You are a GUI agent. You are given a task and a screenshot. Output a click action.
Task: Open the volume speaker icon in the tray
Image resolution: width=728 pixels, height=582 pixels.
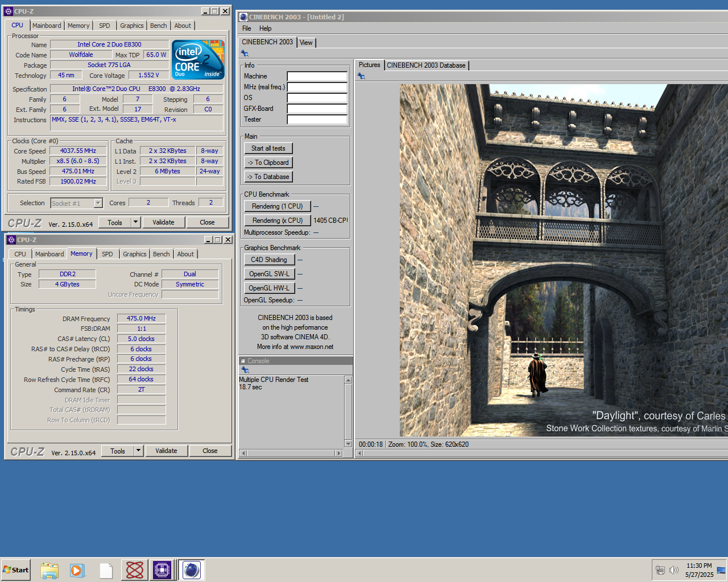[x=674, y=570]
